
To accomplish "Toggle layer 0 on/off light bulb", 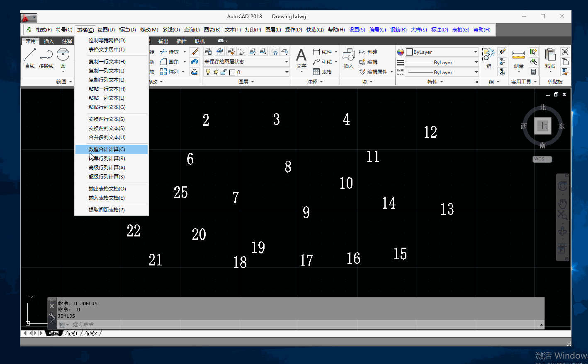I will [208, 72].
